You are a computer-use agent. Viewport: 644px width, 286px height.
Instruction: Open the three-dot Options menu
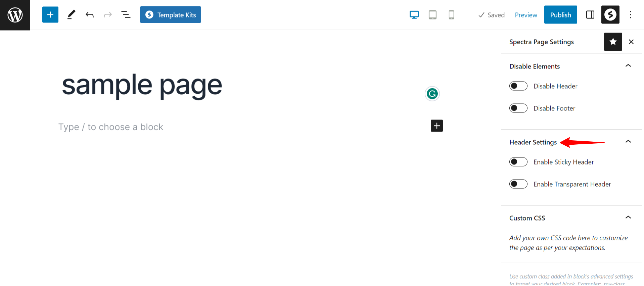[630, 15]
